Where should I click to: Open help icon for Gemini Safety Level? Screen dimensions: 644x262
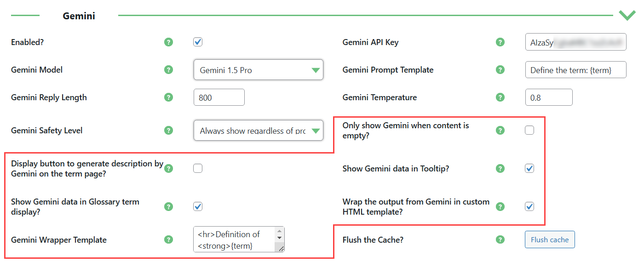169,131
